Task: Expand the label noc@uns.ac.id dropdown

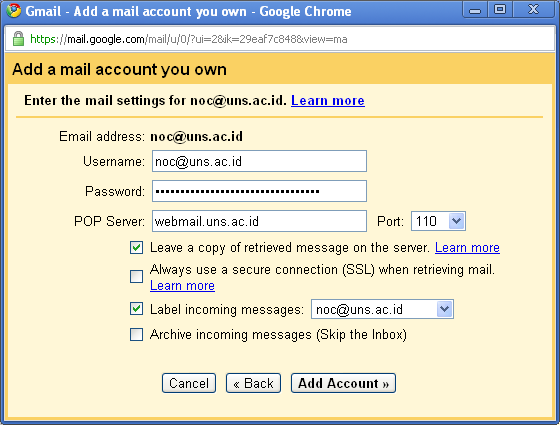Action: pyautogui.click(x=382, y=309)
